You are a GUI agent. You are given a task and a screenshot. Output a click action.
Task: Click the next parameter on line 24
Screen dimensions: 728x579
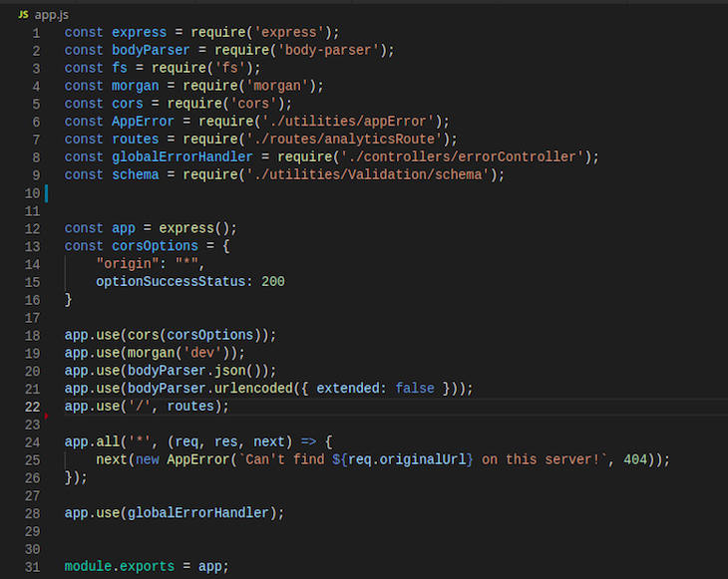tap(269, 441)
